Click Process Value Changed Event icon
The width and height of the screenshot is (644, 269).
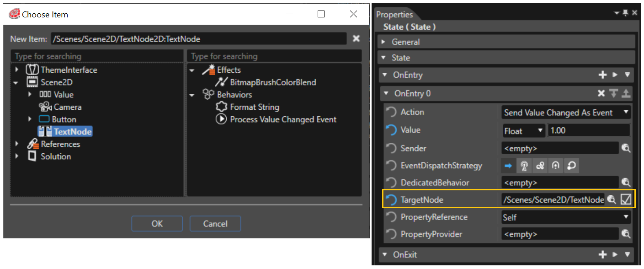pyautogui.click(x=222, y=119)
